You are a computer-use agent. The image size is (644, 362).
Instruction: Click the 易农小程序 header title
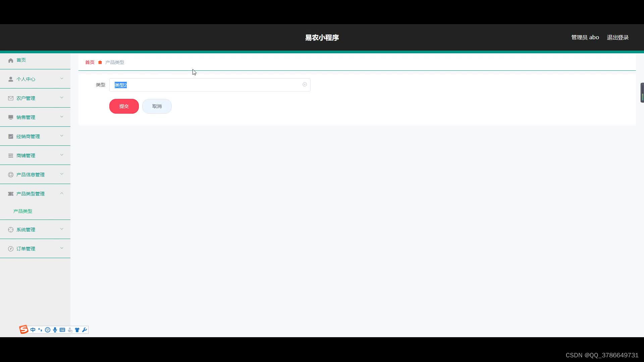[x=322, y=38]
